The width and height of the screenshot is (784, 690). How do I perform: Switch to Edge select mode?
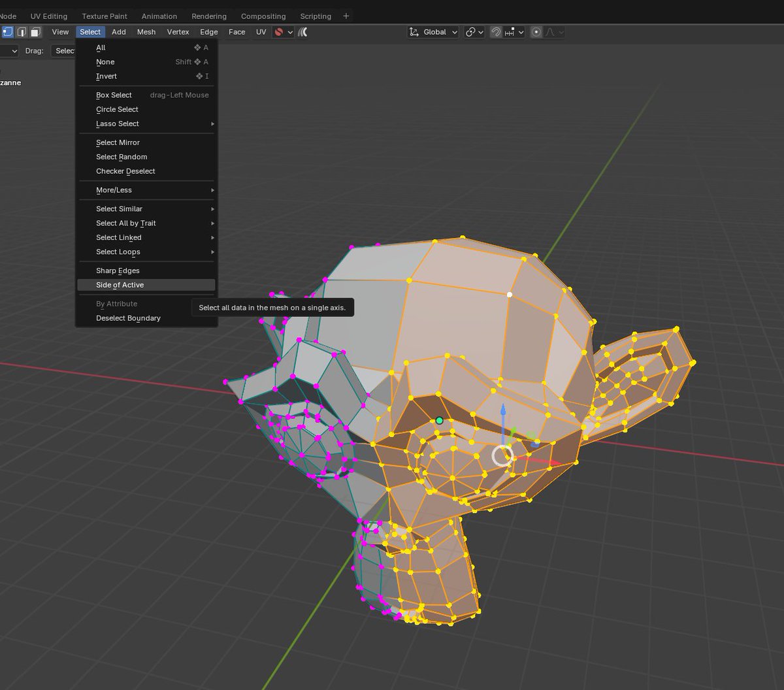(x=22, y=32)
